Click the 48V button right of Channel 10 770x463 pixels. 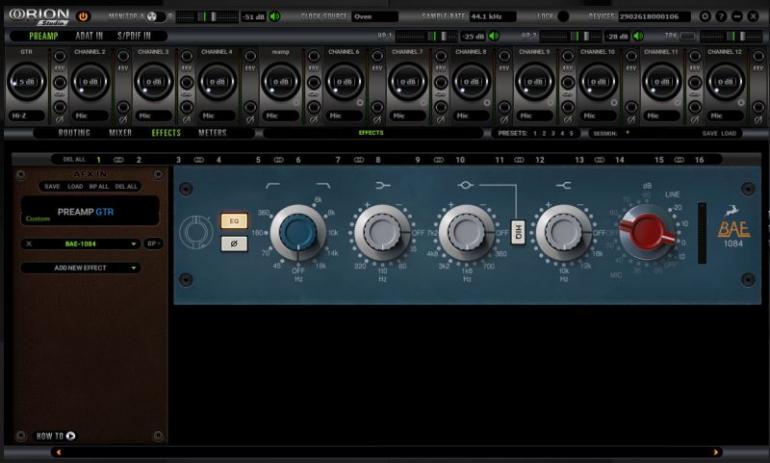tap(632, 56)
